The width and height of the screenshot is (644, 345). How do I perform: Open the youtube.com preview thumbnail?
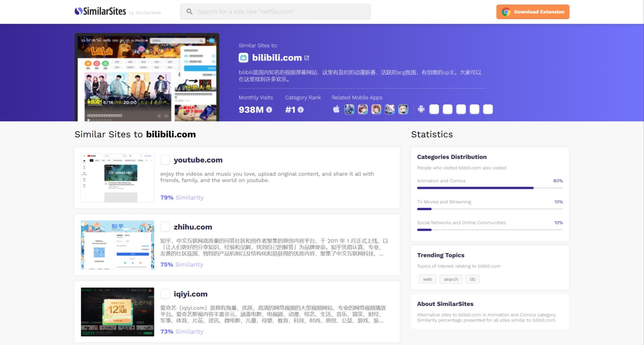coord(117,178)
